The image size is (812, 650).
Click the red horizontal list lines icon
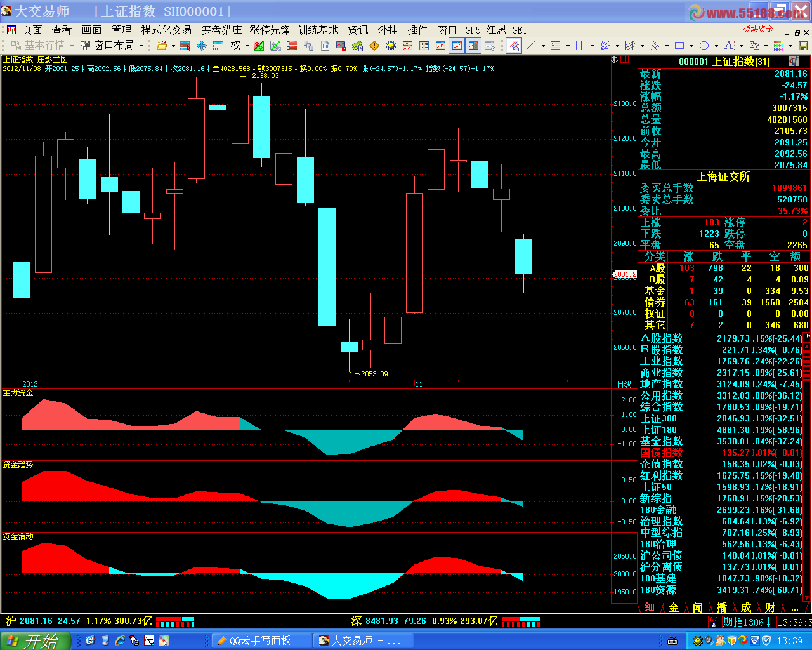[x=292, y=46]
